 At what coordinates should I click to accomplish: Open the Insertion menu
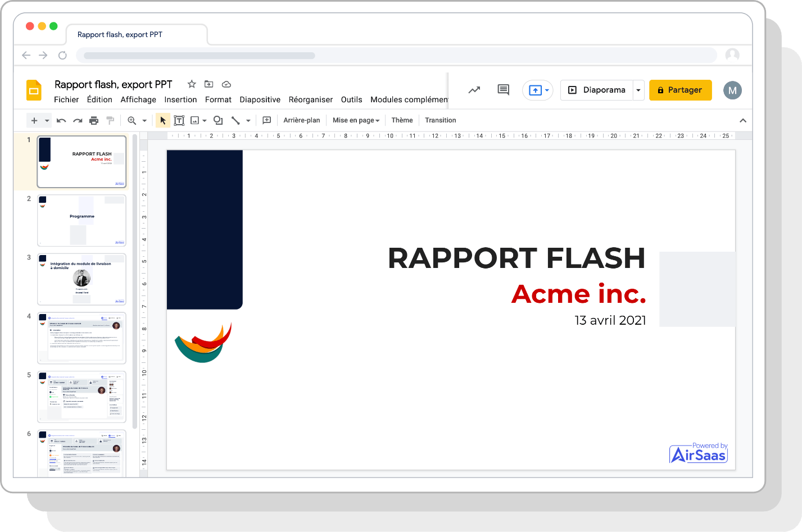pyautogui.click(x=180, y=99)
